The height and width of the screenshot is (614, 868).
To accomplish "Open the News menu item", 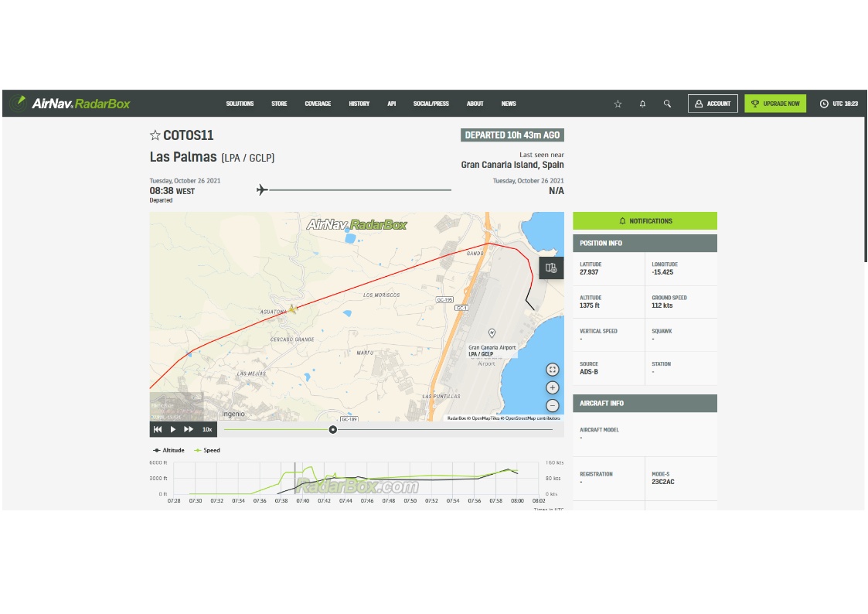I will click(509, 104).
